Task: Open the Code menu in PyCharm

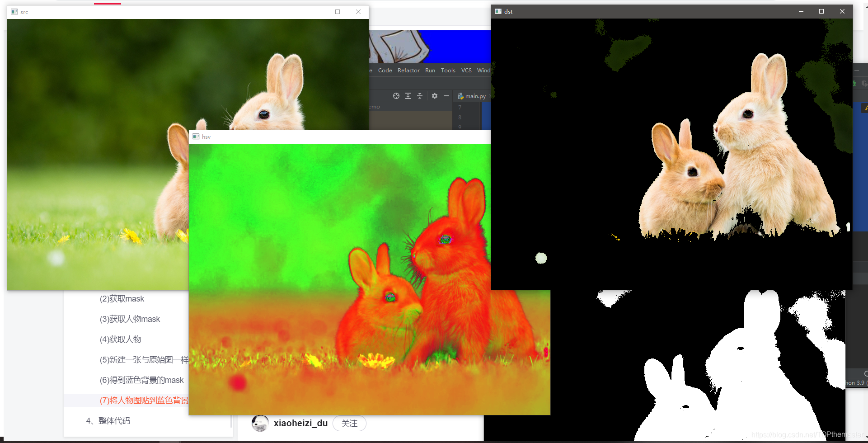Action: (x=385, y=71)
